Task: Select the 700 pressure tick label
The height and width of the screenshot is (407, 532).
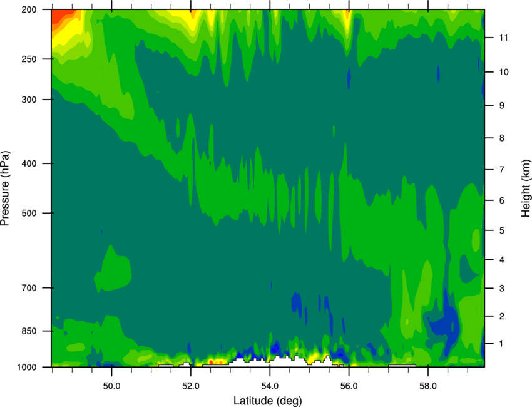Action: [x=29, y=288]
